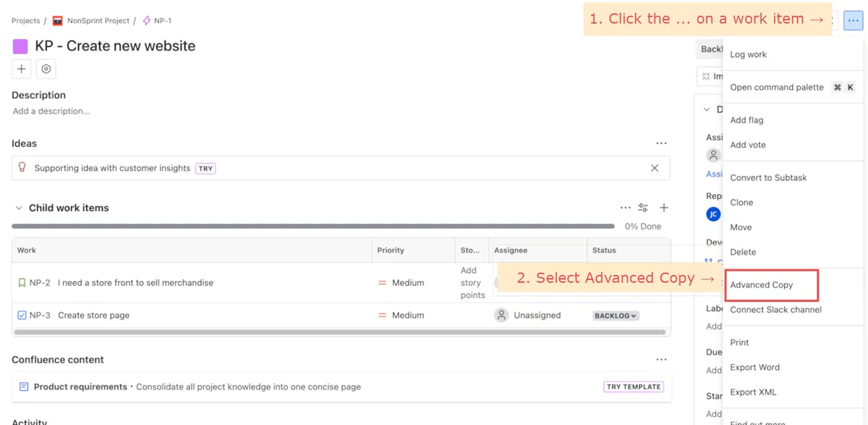Edit the KP - Create new website title
Viewport: 868px width, 425px height.
click(x=115, y=46)
